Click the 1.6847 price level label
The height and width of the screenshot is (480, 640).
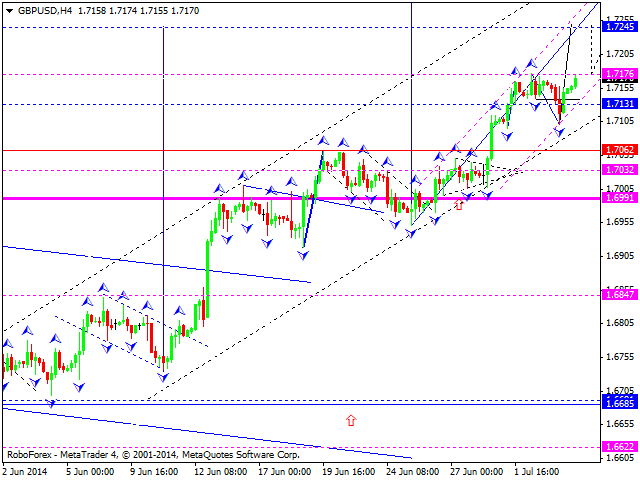point(620,295)
